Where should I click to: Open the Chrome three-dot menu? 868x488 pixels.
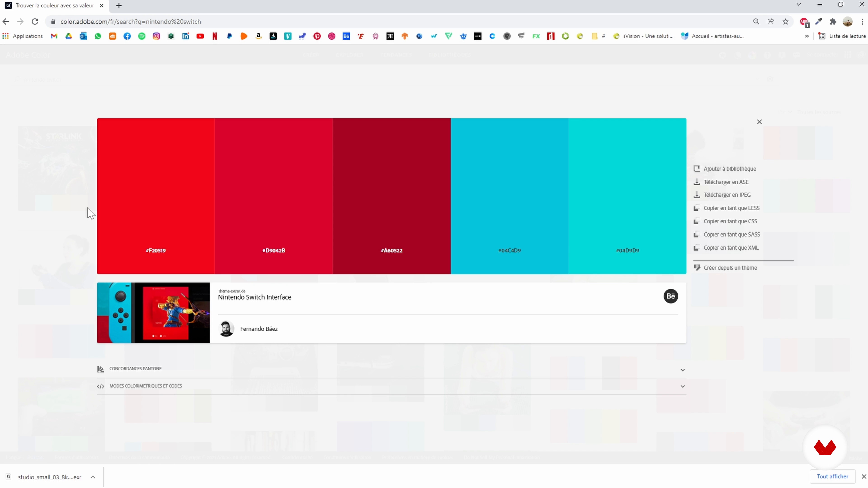click(x=862, y=21)
